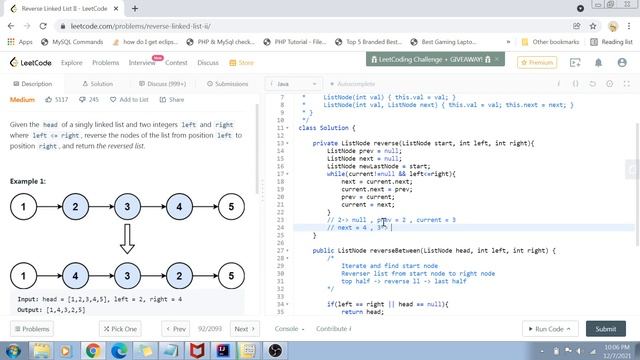
Task: Reload the page in Chrome
Action: (43, 26)
